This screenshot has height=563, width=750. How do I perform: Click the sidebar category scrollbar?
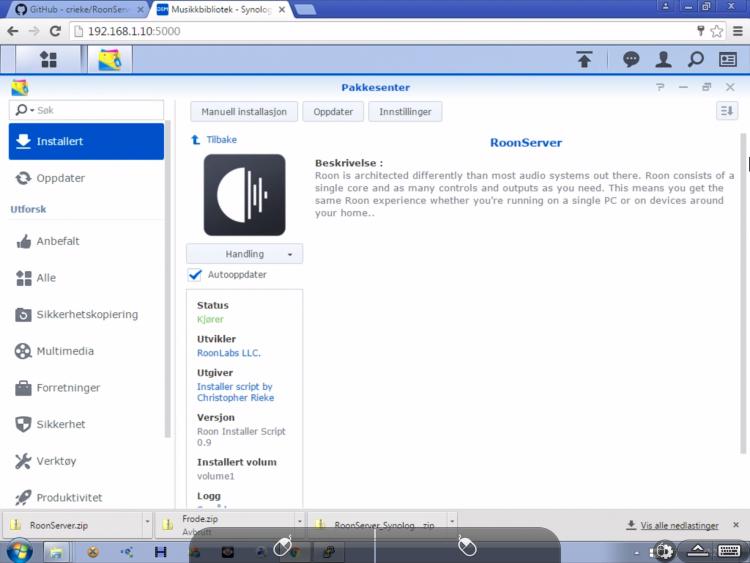pos(167,280)
